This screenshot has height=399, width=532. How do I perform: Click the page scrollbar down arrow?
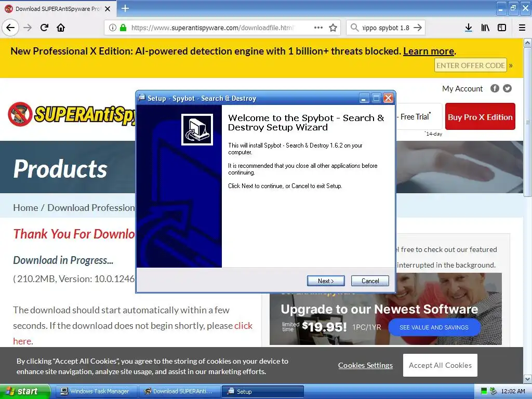coord(528,378)
